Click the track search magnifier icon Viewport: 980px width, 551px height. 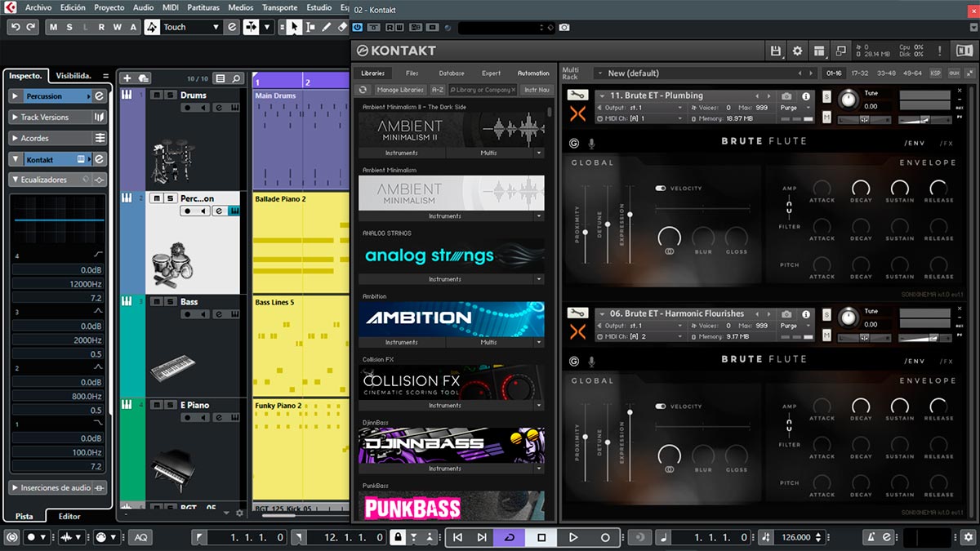236,78
